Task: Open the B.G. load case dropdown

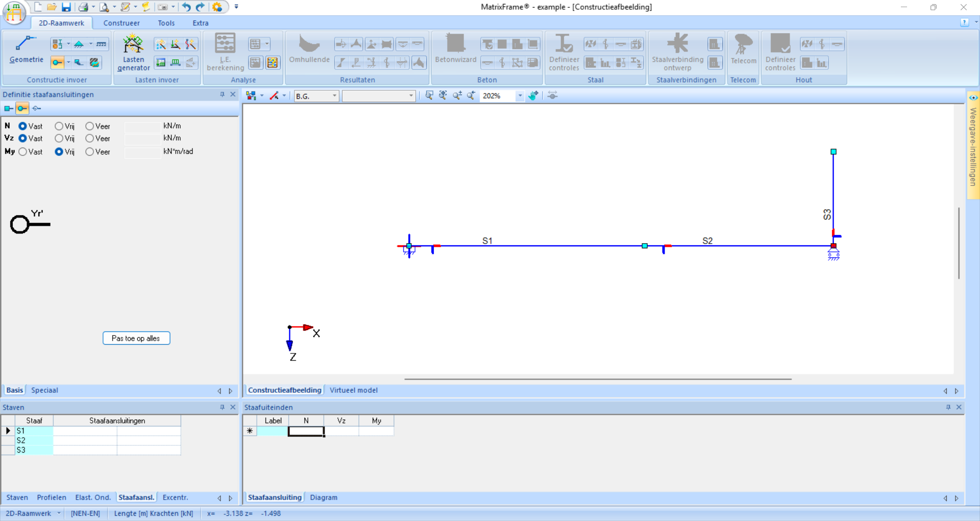Action: point(334,96)
